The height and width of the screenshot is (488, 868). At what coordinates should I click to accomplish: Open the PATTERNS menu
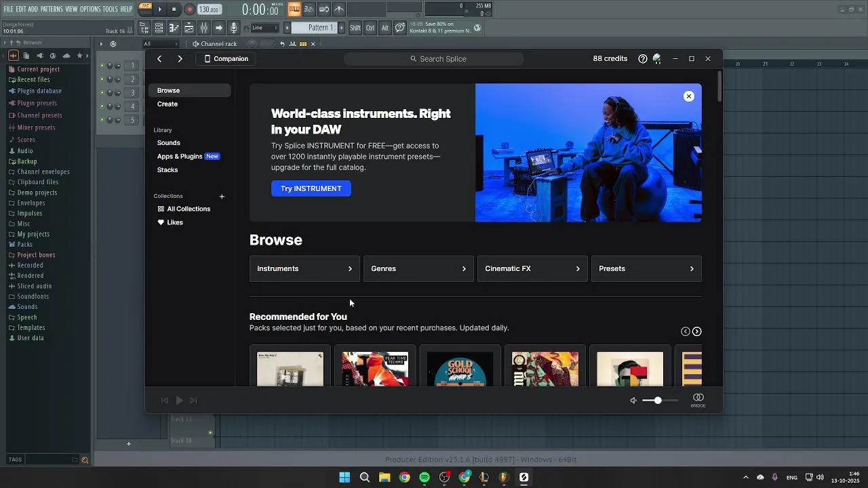[x=52, y=9]
